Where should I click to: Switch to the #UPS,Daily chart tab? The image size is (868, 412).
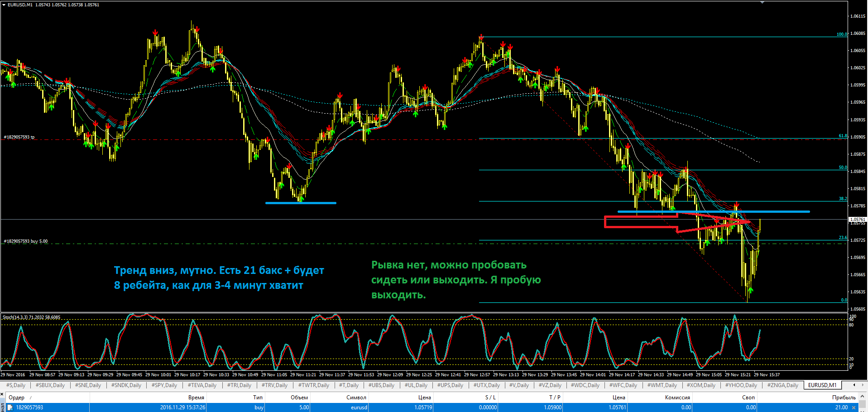450,385
